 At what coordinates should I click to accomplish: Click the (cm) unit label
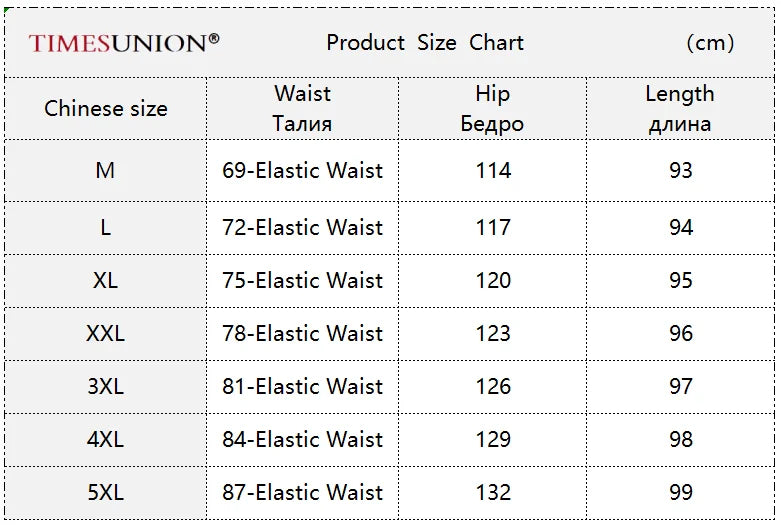[710, 42]
